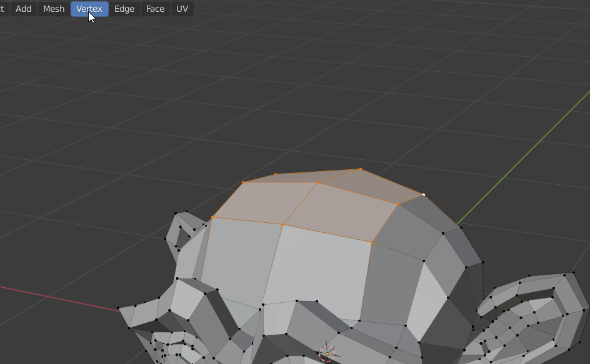Image resolution: width=590 pixels, height=364 pixels.
Task: Open the Add menu
Action: click(23, 9)
